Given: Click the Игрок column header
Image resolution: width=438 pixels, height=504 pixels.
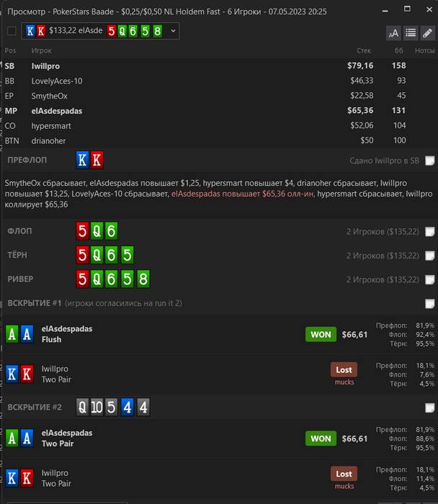Looking at the screenshot, I should tap(41, 50).
